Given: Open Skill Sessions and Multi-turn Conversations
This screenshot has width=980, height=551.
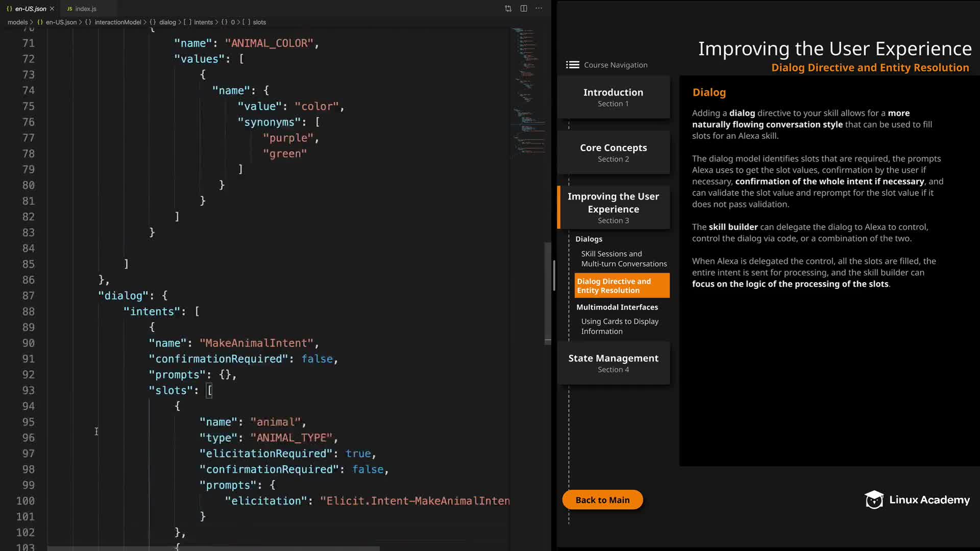Looking at the screenshot, I should click(x=623, y=259).
